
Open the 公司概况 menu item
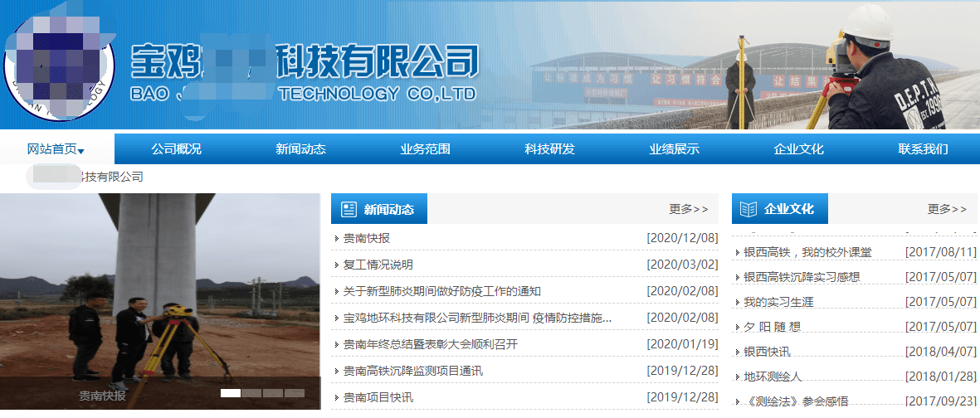pyautogui.click(x=176, y=149)
